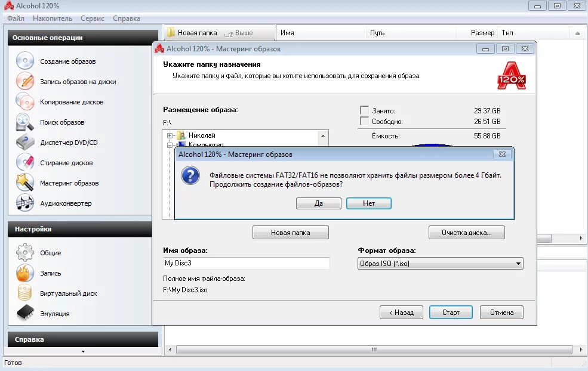Collapse the Компьютер tree node
This screenshot has width=588, height=371.
coord(170,145)
